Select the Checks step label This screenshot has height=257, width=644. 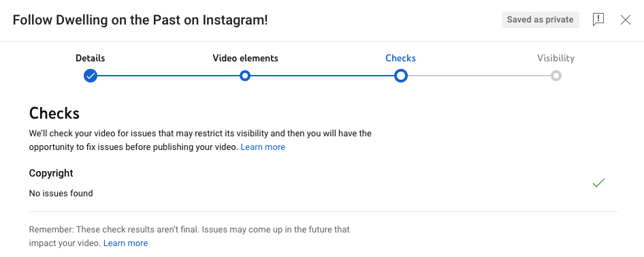point(400,59)
